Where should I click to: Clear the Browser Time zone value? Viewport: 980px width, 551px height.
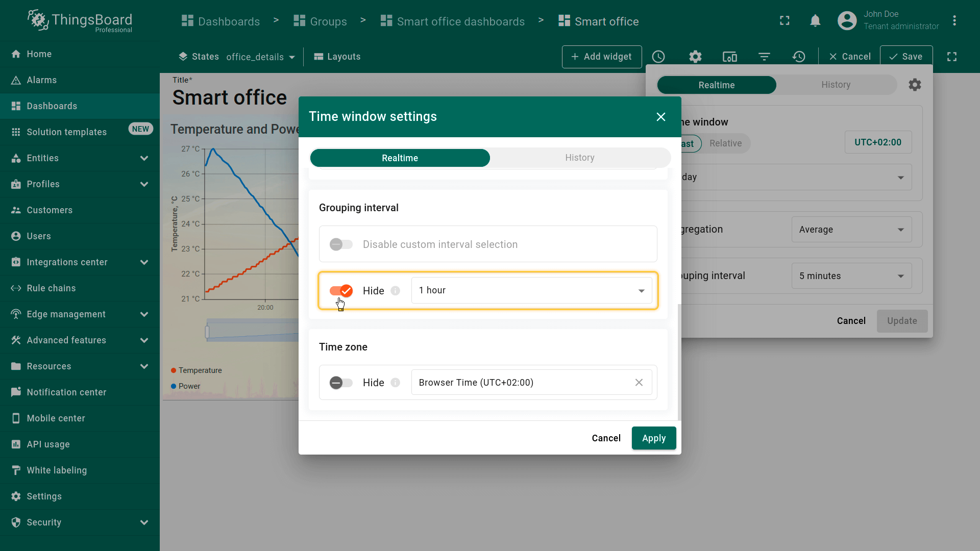click(x=639, y=383)
